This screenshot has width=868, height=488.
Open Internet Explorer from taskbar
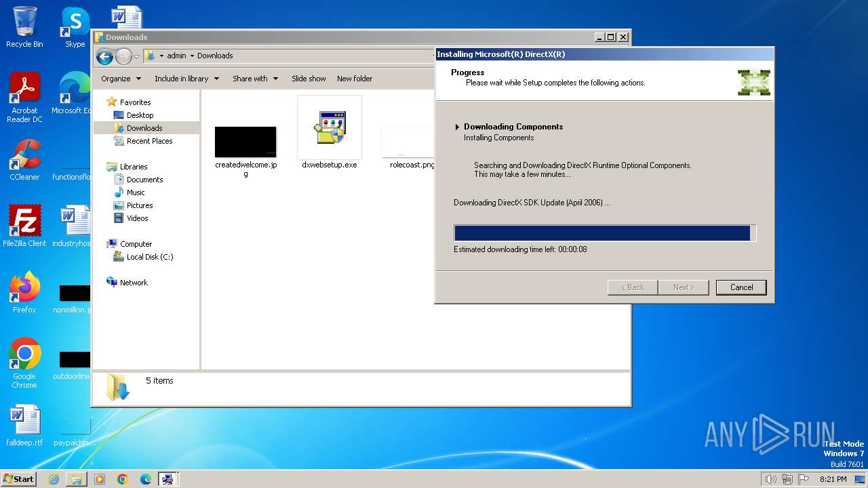pos(54,479)
